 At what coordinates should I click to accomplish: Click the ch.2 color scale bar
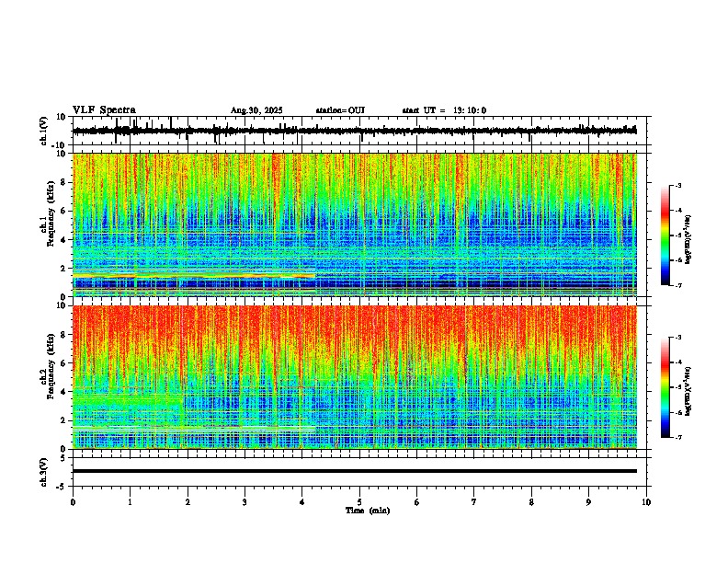665,387
